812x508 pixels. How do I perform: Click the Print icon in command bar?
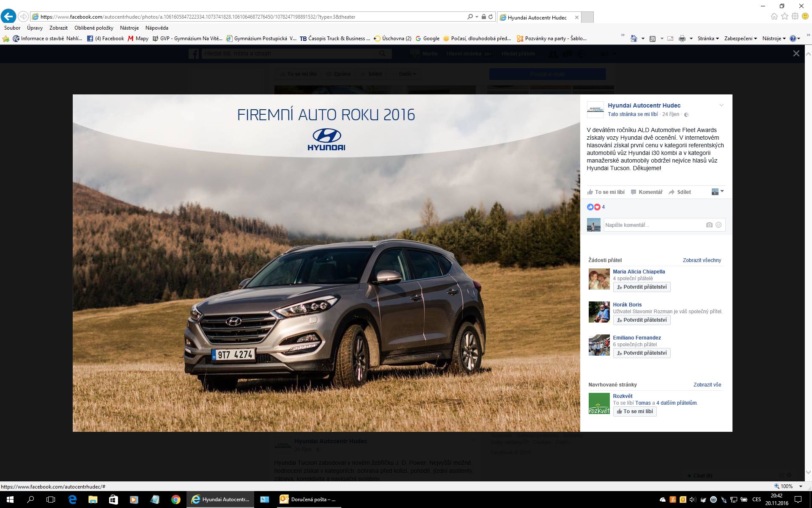click(x=682, y=39)
